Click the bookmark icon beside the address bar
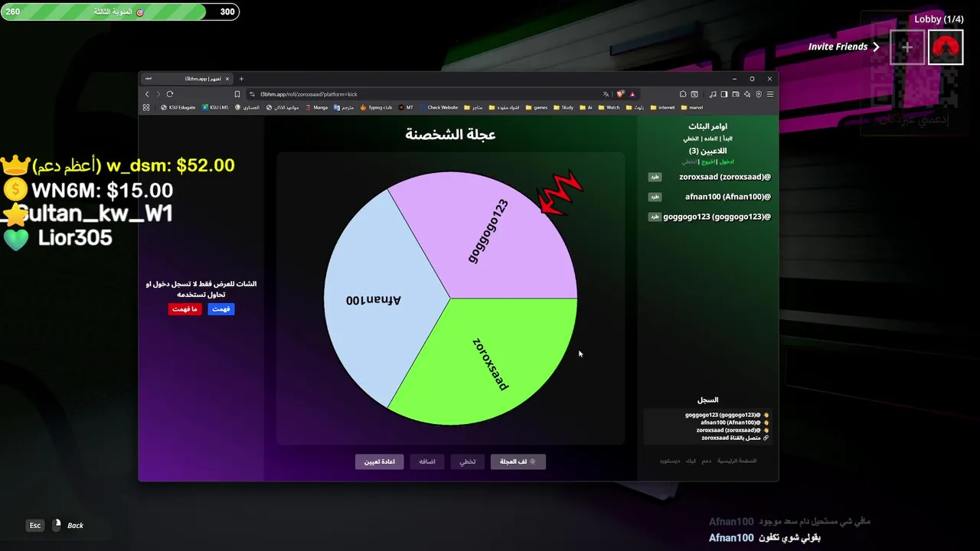 [x=237, y=94]
